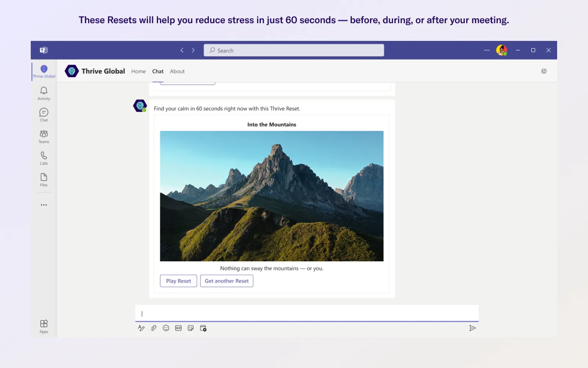The height and width of the screenshot is (368, 588).
Task: Open Chat from the left sidebar
Action: tap(44, 115)
